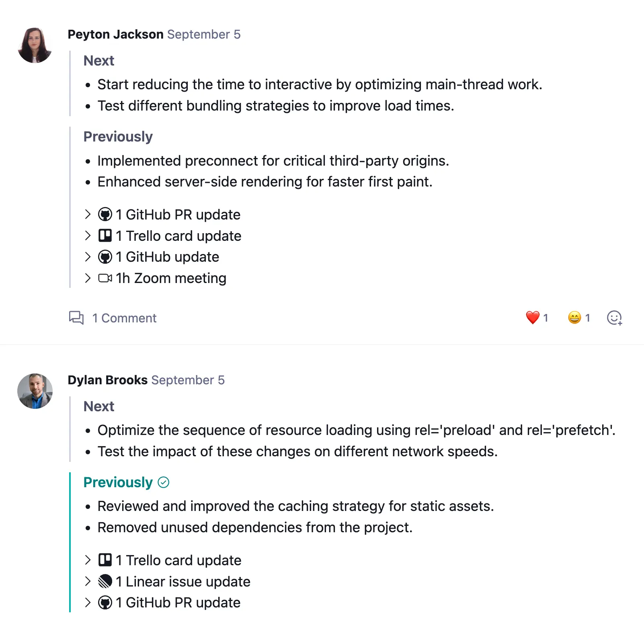
Task: Click the heart reaction on Peyton's post
Action: 533,318
